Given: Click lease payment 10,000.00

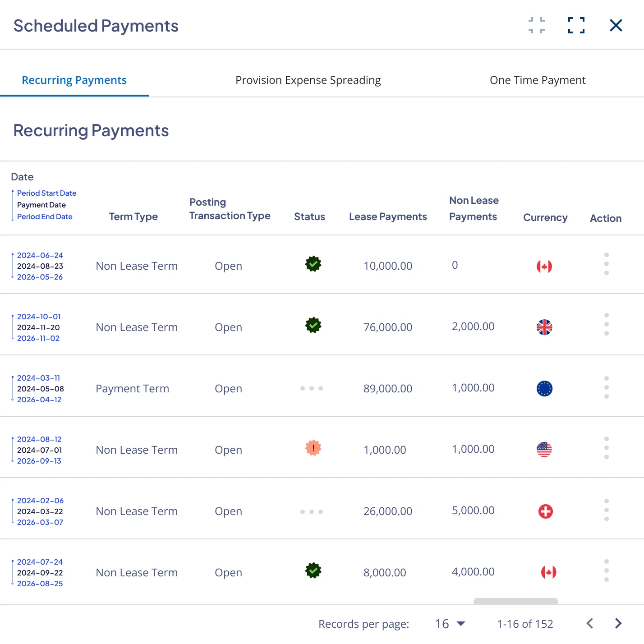Looking at the screenshot, I should [x=388, y=266].
